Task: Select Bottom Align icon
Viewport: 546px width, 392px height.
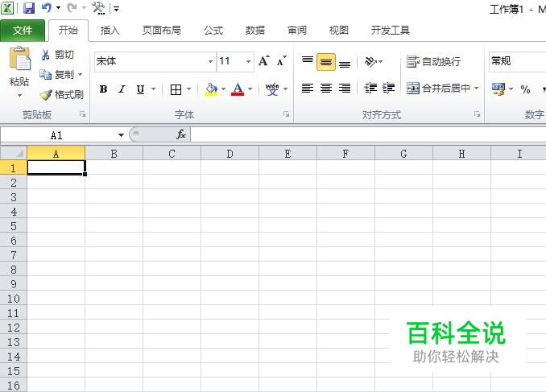Action: click(x=345, y=64)
